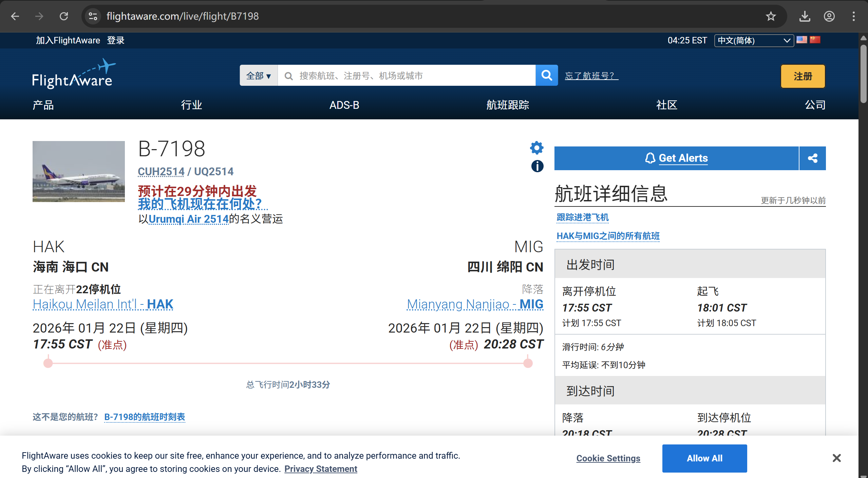Click the Get Alerts button
The image size is (868, 478).
point(677,158)
